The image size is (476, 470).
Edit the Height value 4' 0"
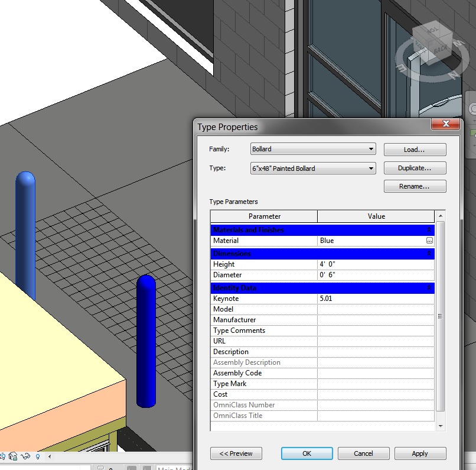pos(376,264)
